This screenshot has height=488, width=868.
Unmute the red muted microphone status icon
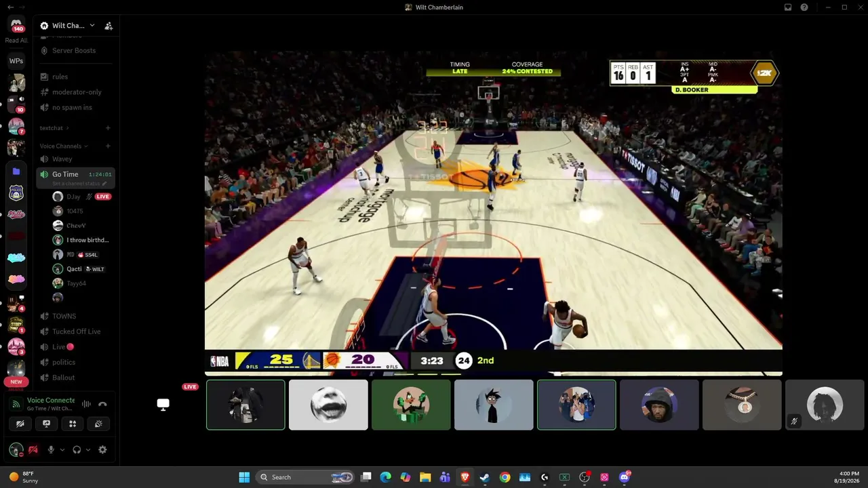(33, 449)
